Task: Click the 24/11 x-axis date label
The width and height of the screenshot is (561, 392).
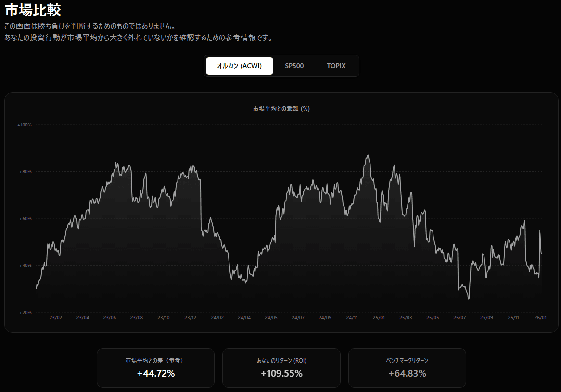Action: click(x=352, y=318)
